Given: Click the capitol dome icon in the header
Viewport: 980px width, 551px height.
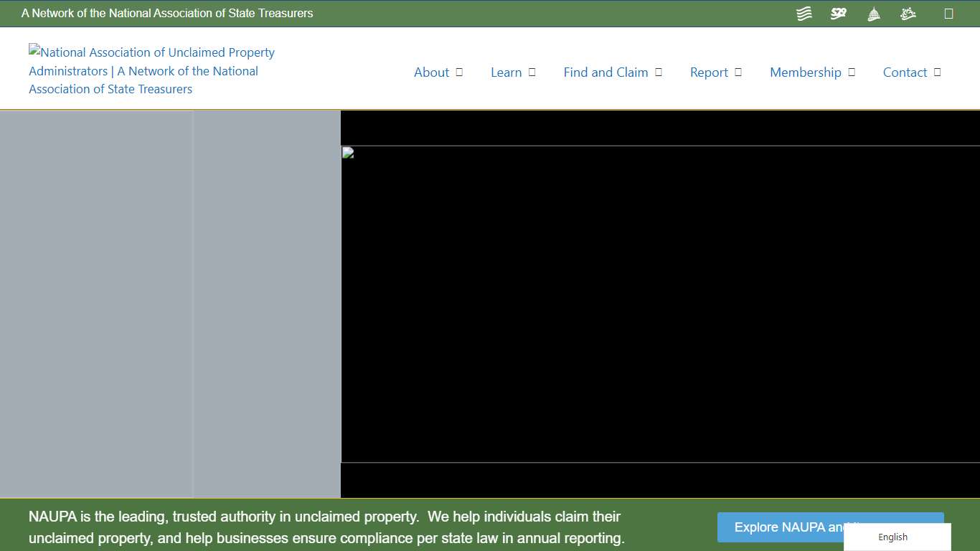Looking at the screenshot, I should [873, 13].
